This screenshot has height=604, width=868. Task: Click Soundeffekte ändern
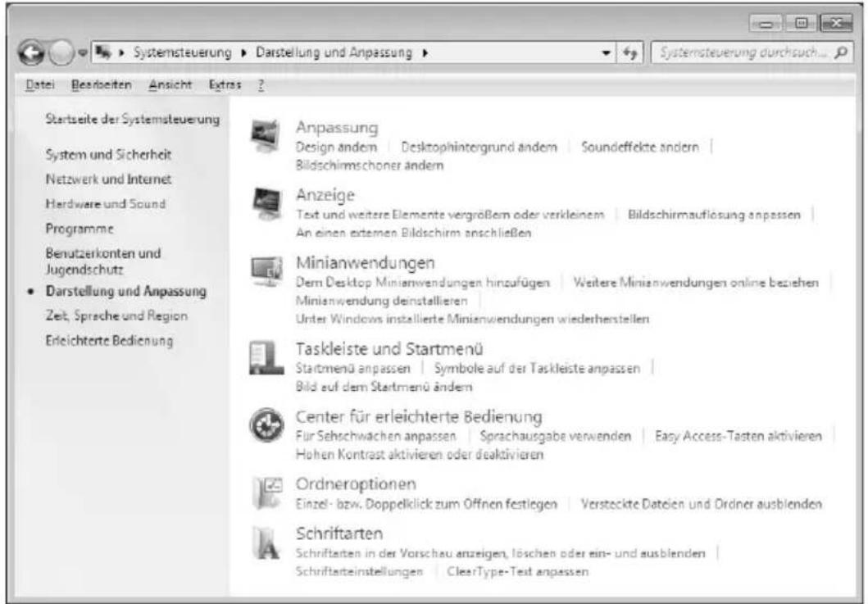click(x=640, y=148)
